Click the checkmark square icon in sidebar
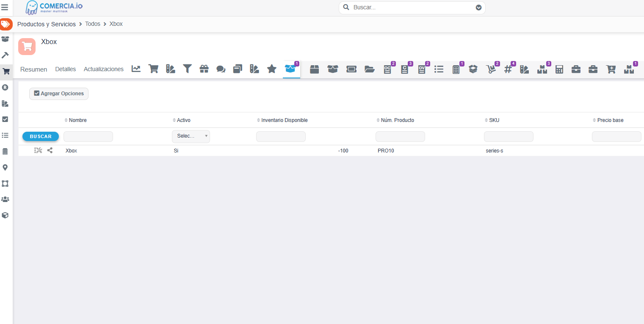644x324 pixels. (5, 119)
